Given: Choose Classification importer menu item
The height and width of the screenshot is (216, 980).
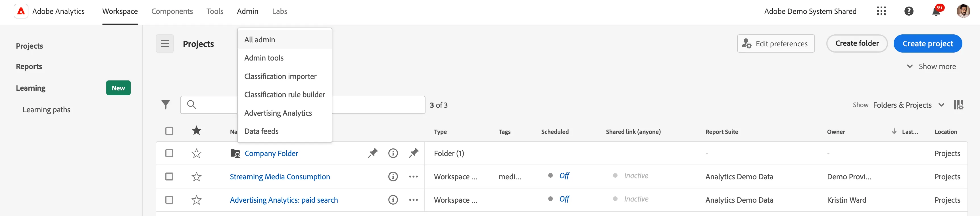Looking at the screenshot, I should (285, 76).
